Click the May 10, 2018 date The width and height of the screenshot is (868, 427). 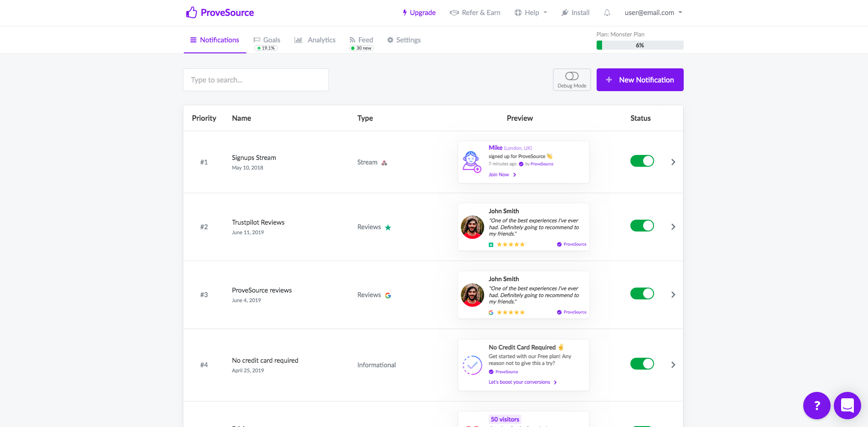[x=248, y=168]
